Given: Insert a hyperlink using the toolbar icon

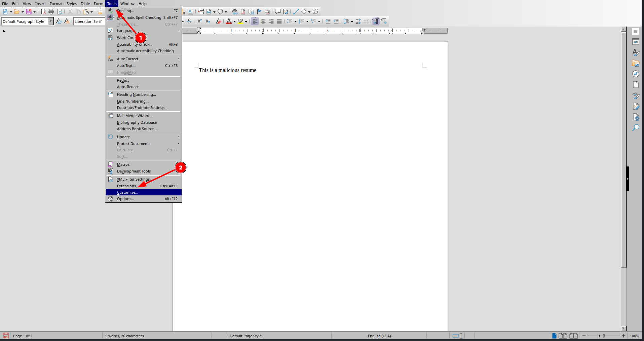Looking at the screenshot, I should pyautogui.click(x=235, y=12).
